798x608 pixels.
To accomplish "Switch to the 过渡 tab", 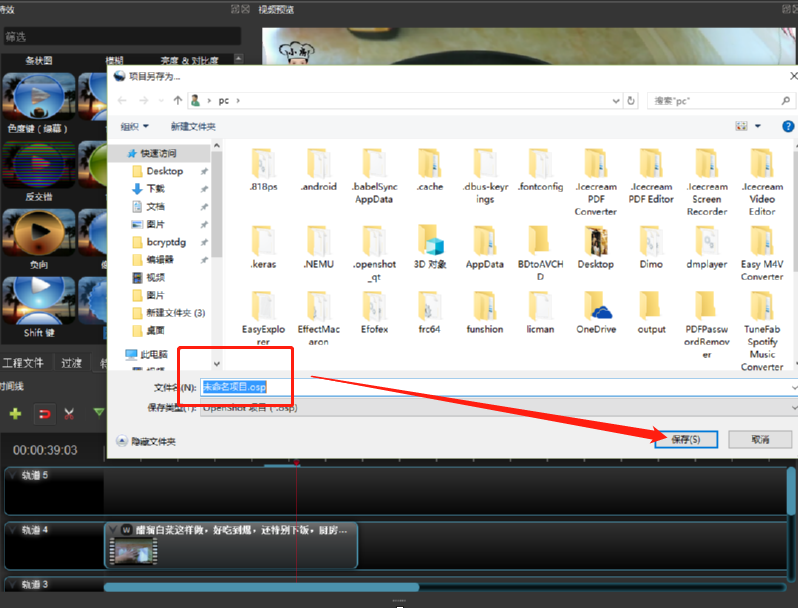I will pyautogui.click(x=71, y=363).
